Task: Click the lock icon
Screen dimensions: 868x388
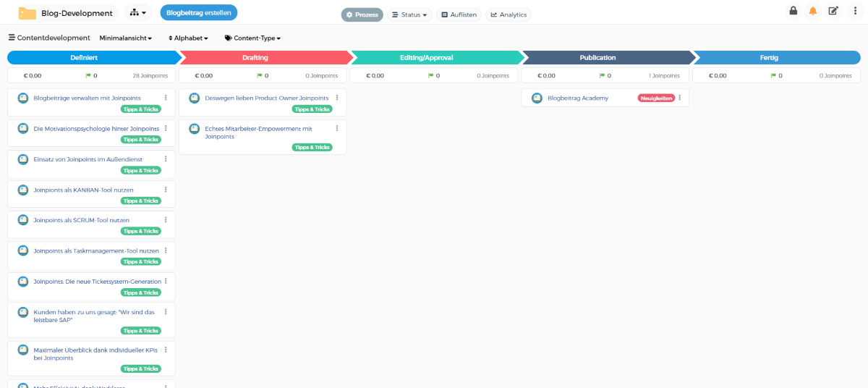Action: pos(793,11)
